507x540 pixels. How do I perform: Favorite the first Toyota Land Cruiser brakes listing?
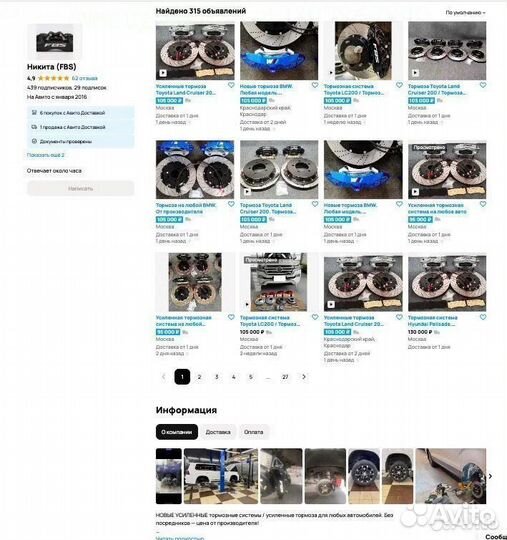pos(231,85)
